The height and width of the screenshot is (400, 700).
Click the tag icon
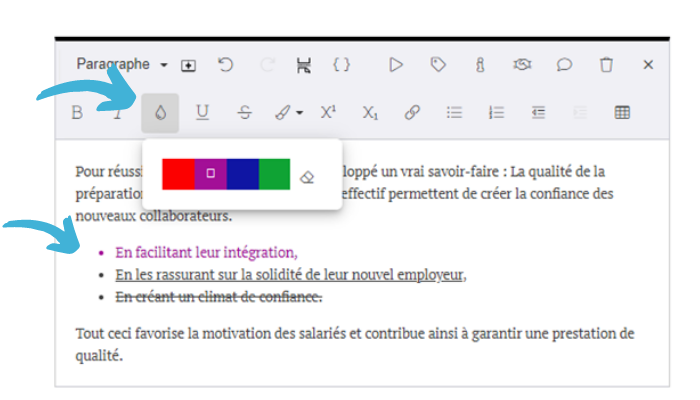(438, 64)
